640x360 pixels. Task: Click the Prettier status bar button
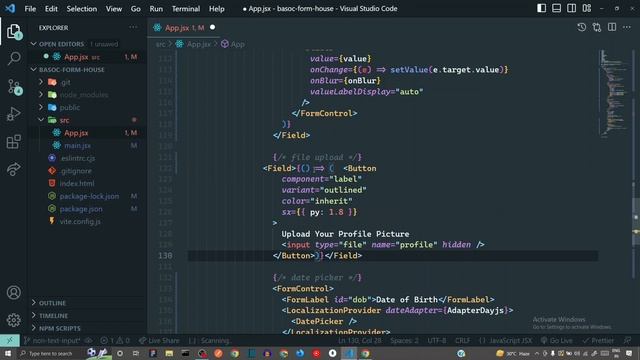598,340
